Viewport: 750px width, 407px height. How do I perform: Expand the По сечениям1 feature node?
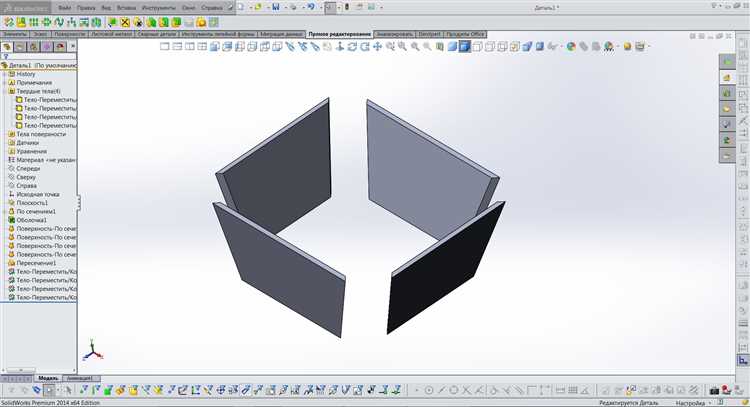tap(4, 211)
